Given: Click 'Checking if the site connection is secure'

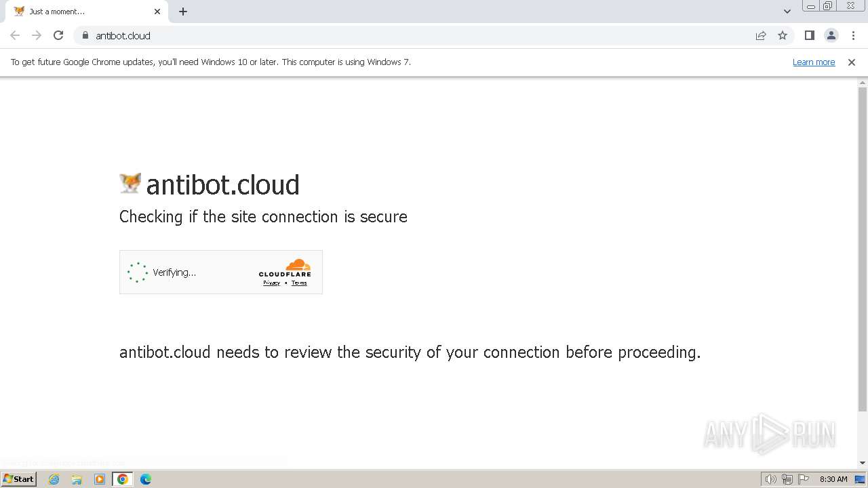Looking at the screenshot, I should coord(263,216).
